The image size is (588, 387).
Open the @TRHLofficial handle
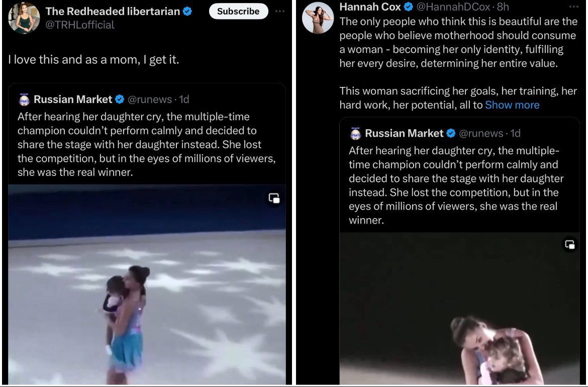click(x=80, y=25)
